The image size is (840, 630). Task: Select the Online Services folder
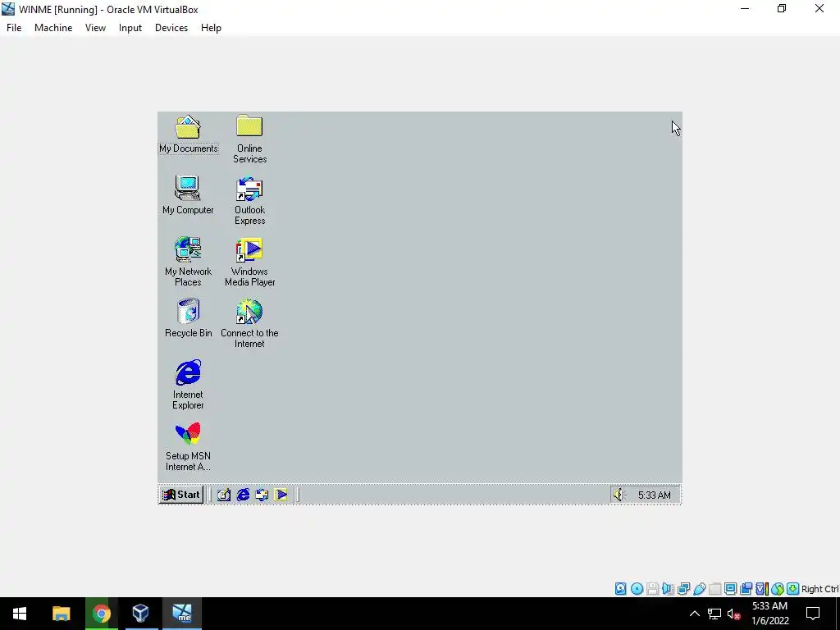tap(249, 139)
